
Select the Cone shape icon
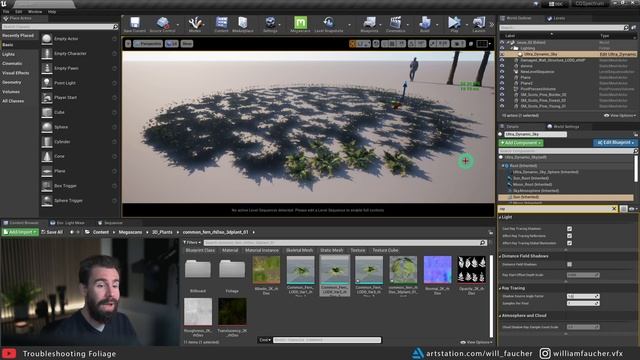47,156
